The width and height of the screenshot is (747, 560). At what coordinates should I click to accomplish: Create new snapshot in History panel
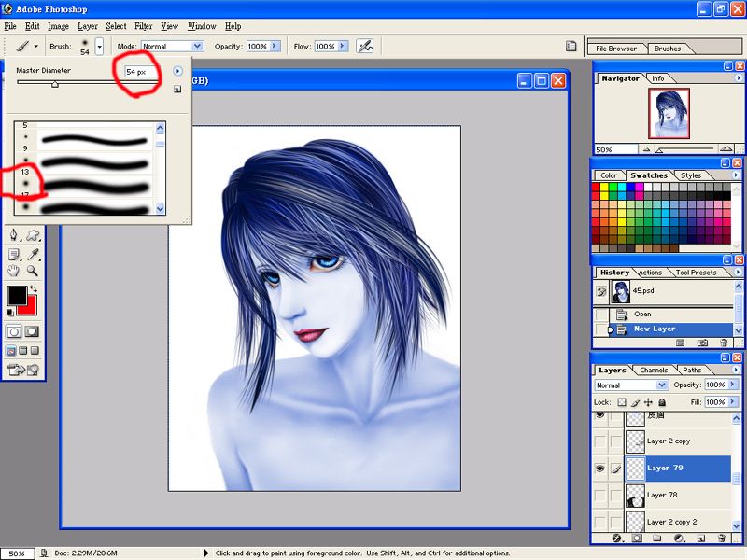click(702, 343)
